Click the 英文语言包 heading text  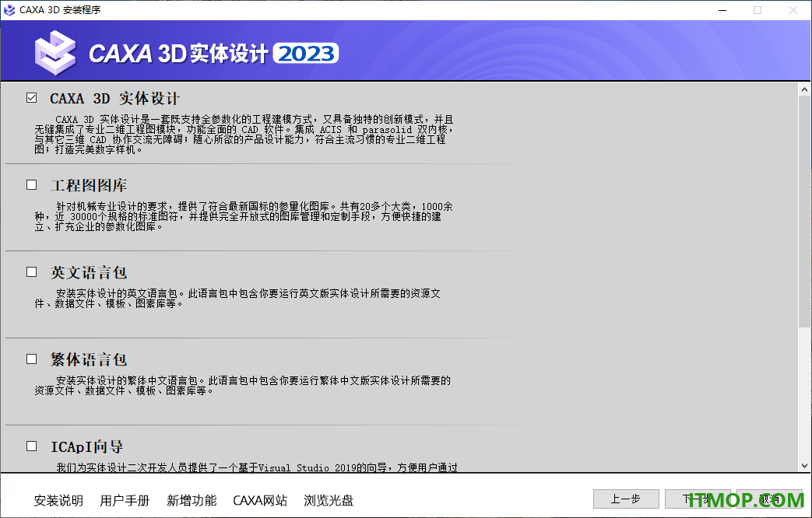click(x=89, y=272)
